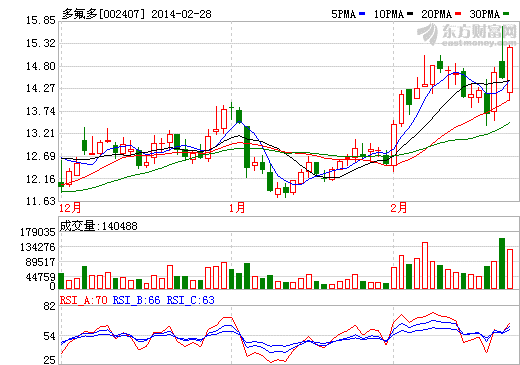520x365 pixels.
Task: Click the tallest green volume bar in late February
Action: pyautogui.click(x=502, y=263)
